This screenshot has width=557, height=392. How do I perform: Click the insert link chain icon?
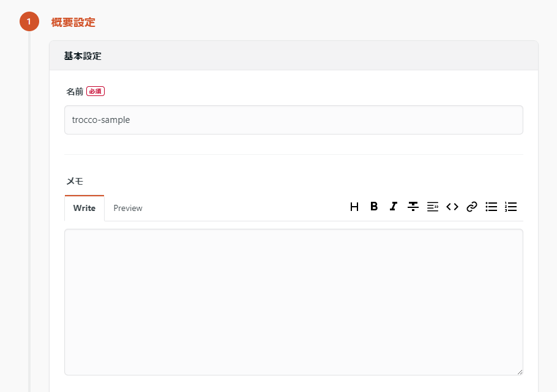pos(471,207)
